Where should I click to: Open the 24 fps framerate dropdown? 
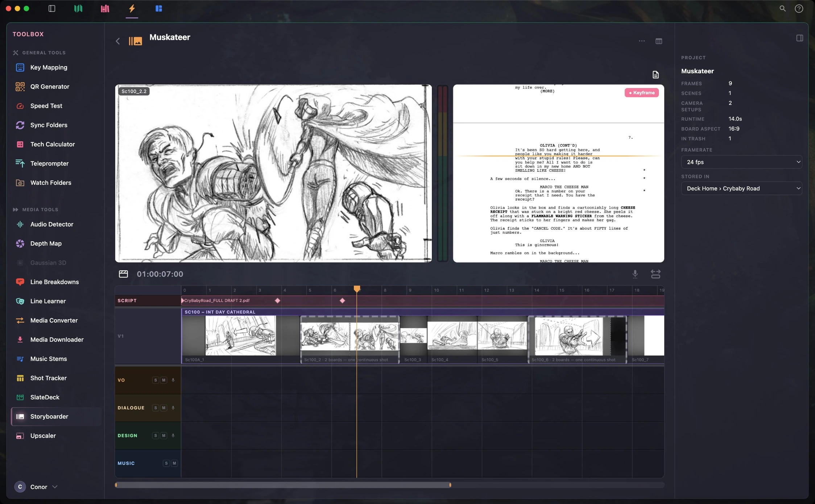[741, 162]
